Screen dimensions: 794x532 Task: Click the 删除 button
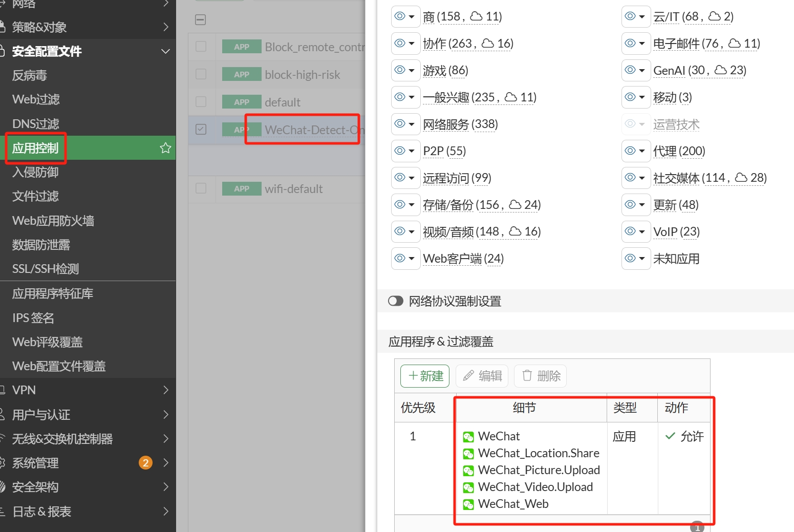point(541,376)
